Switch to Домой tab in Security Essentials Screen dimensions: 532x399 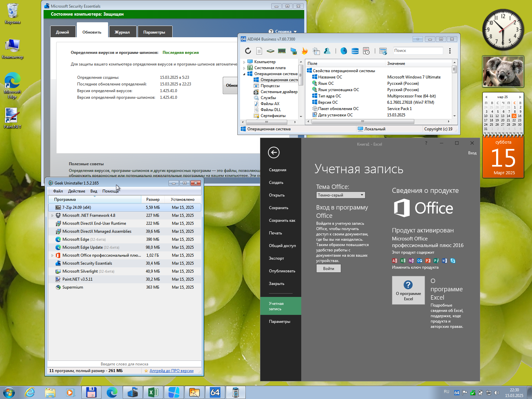click(63, 32)
